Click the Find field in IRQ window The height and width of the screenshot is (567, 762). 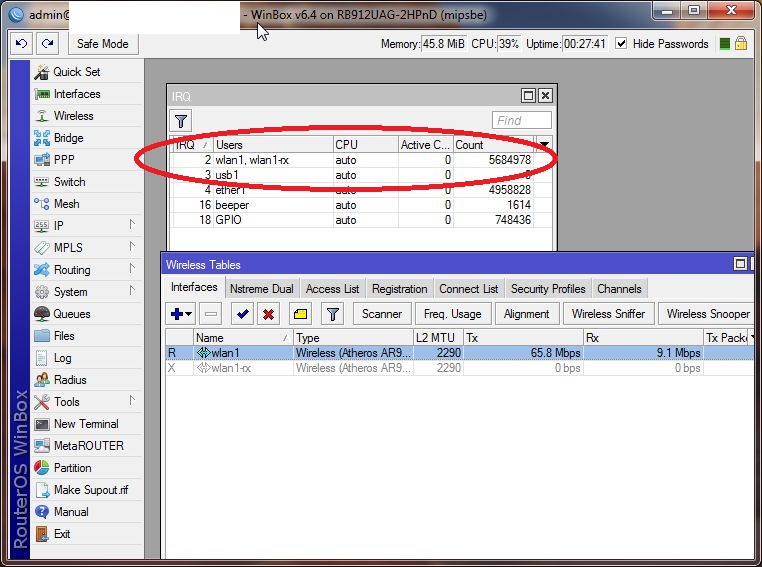tap(521, 120)
